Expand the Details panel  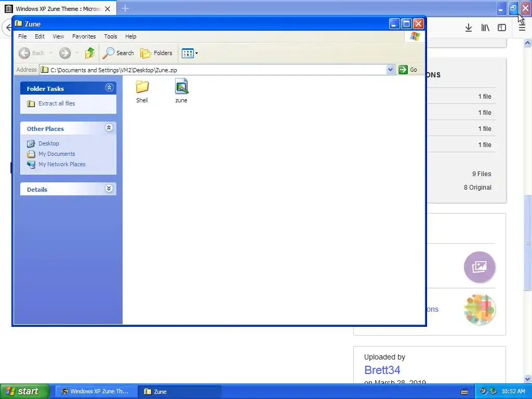coord(109,189)
